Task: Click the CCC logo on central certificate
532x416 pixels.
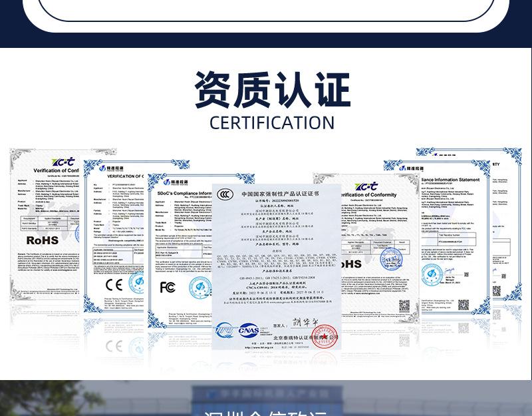Action: [x=225, y=194]
